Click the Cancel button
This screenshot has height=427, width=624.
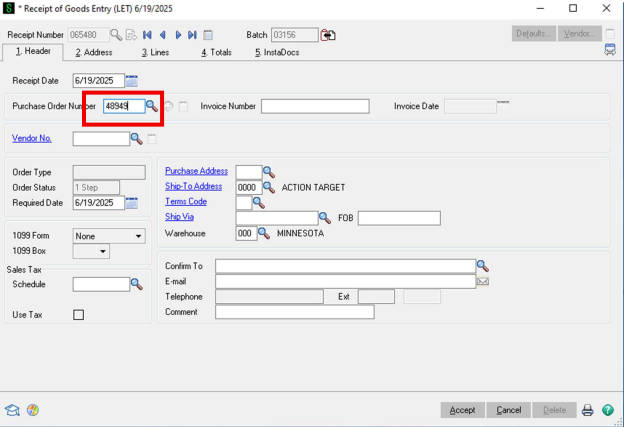508,410
